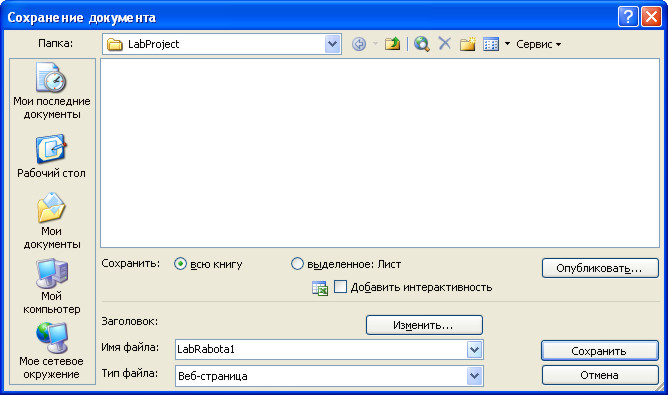668x395 pixels.
Task: Open Мое сетевое окружение network places
Action: coord(52,351)
